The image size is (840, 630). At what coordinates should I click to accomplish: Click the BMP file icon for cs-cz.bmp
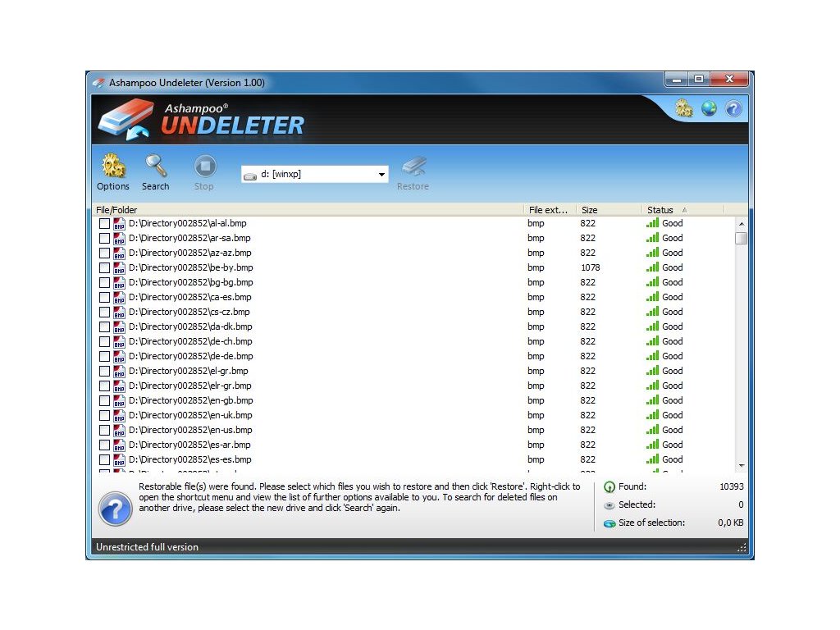tap(119, 312)
